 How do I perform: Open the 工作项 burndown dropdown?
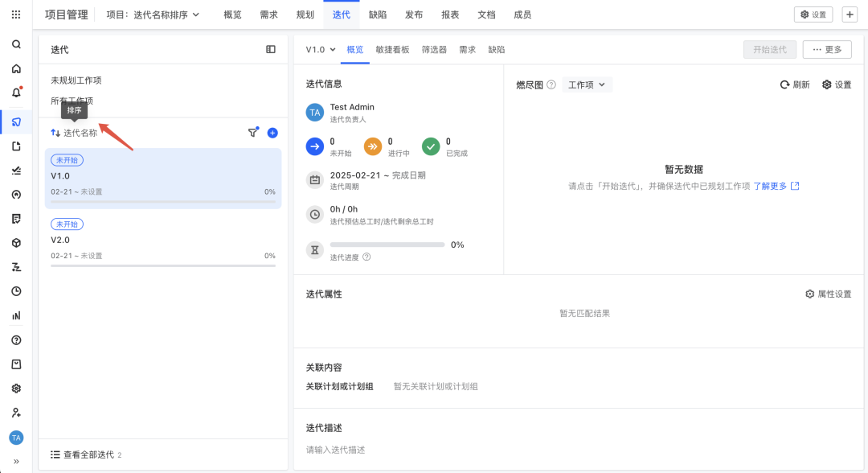(587, 84)
